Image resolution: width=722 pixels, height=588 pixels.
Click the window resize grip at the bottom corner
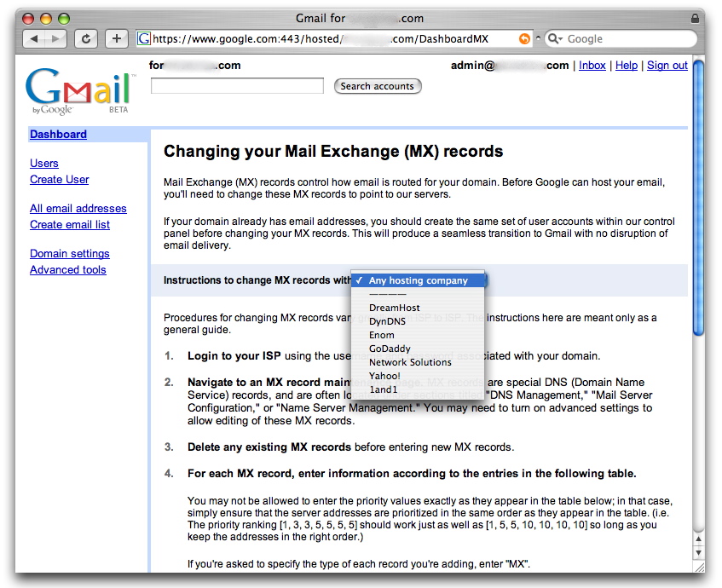click(698, 567)
